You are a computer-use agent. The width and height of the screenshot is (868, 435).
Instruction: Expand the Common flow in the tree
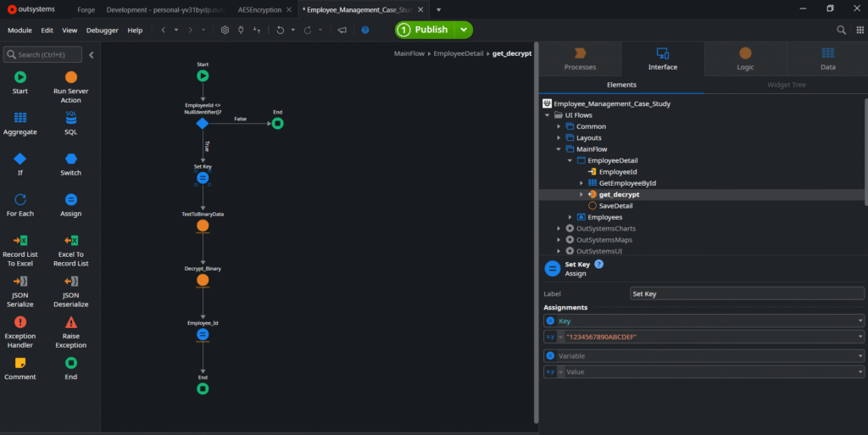click(x=559, y=126)
